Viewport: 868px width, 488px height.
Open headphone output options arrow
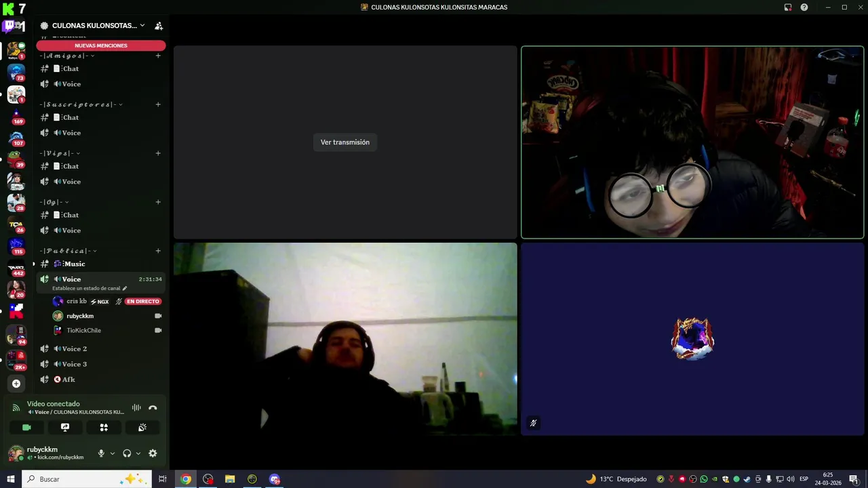pos(138,453)
